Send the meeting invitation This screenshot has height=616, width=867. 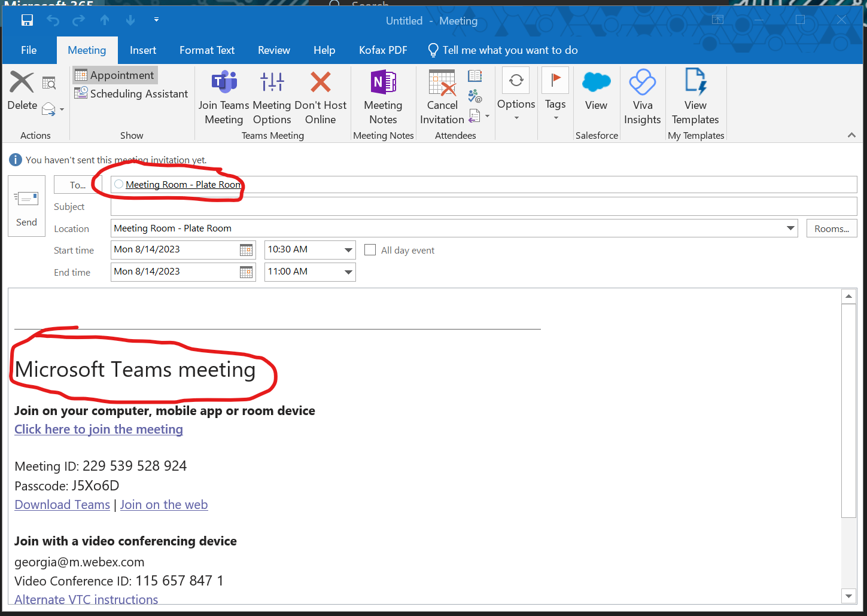click(x=26, y=206)
